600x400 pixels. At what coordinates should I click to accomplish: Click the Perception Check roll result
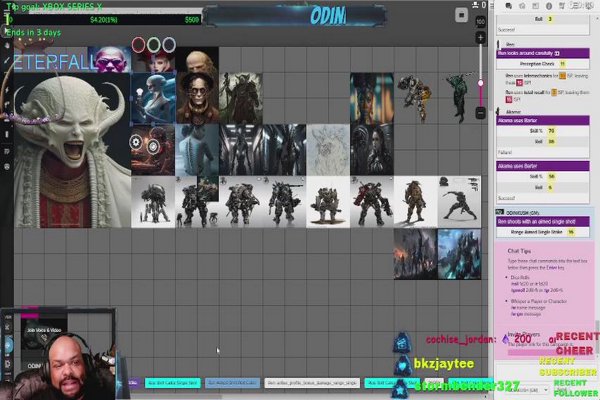point(562,64)
